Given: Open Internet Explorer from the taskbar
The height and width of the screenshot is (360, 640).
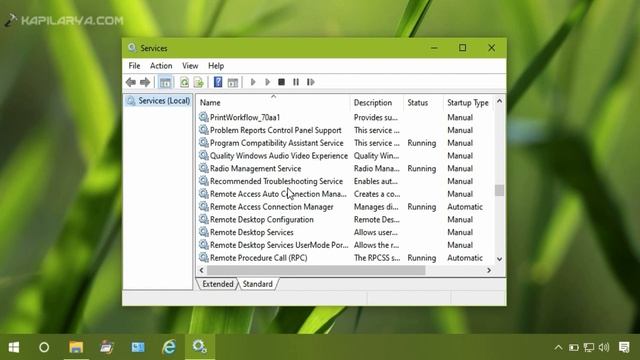Looking at the screenshot, I should [169, 347].
